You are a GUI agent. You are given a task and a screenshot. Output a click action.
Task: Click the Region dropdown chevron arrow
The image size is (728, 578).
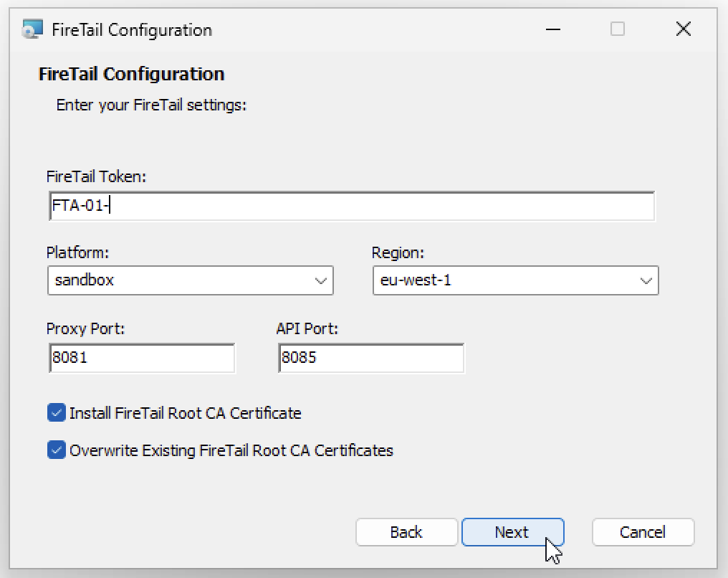point(646,281)
